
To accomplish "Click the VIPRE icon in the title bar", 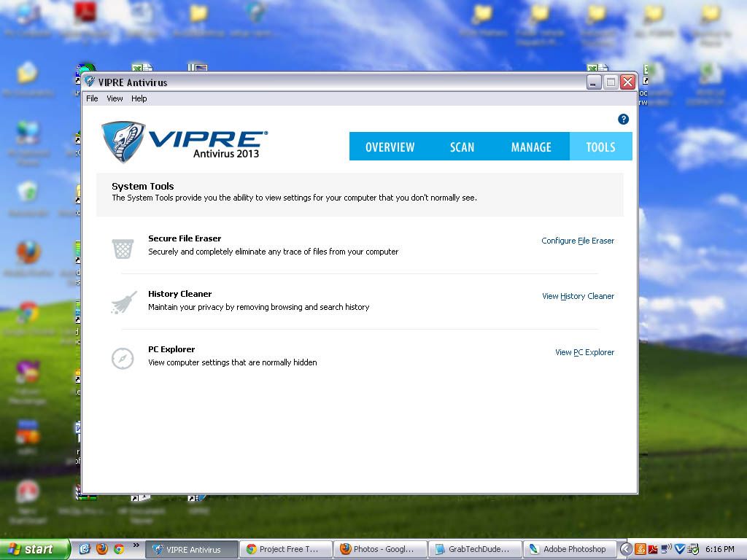I will (90, 82).
